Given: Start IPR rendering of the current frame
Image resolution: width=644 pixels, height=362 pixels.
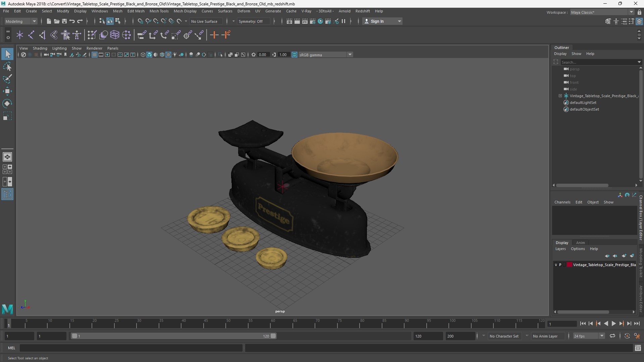Looking at the screenshot, I should pos(305,21).
